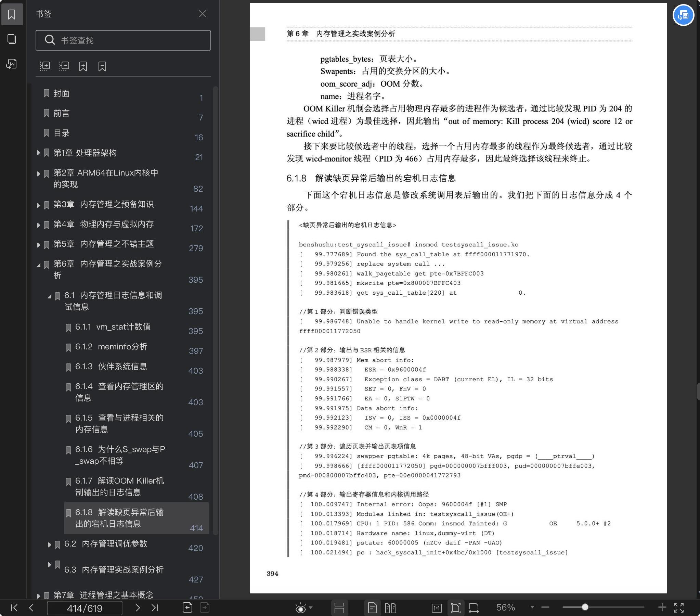This screenshot has width=700, height=616.
Task: Enter fullscreen mode icon
Action: click(678, 608)
